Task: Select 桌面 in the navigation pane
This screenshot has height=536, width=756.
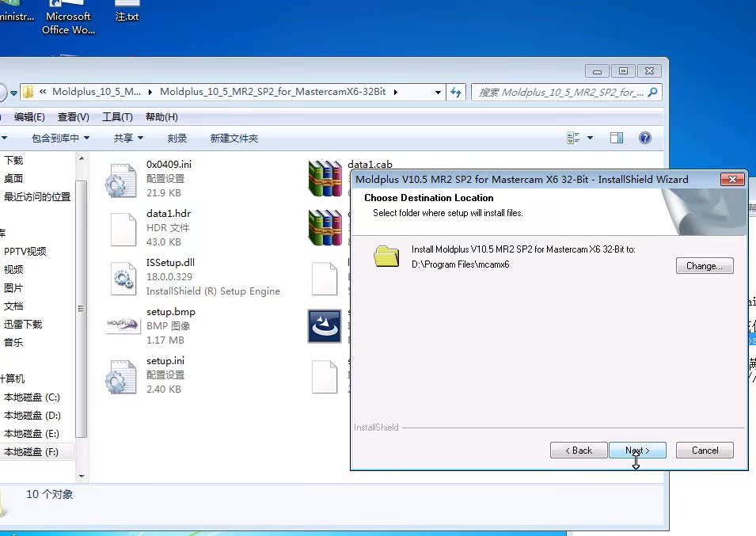Action: pyautogui.click(x=13, y=178)
